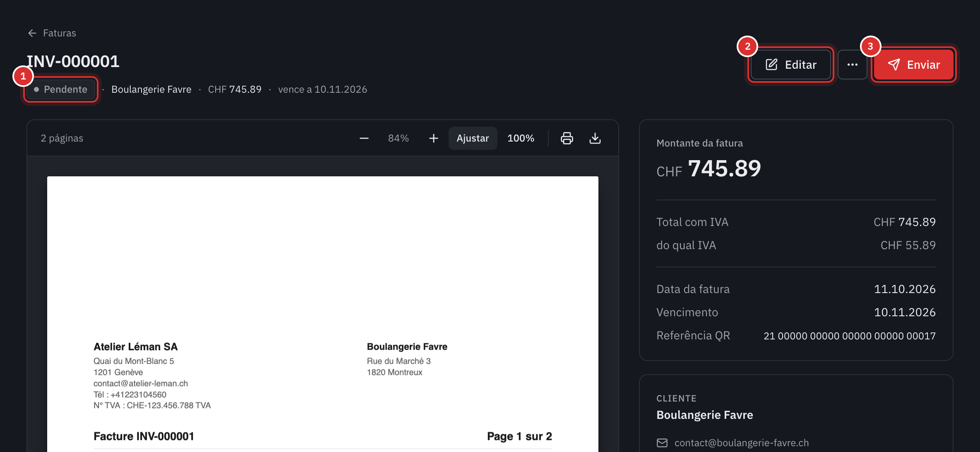
Task: Click Boulangerie Favre in the header line
Action: tap(151, 89)
